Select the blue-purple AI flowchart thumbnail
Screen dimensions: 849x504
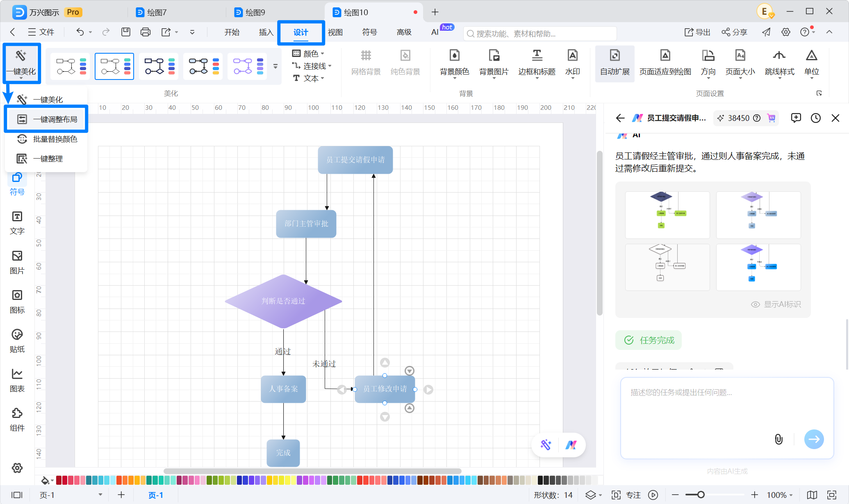(x=758, y=267)
